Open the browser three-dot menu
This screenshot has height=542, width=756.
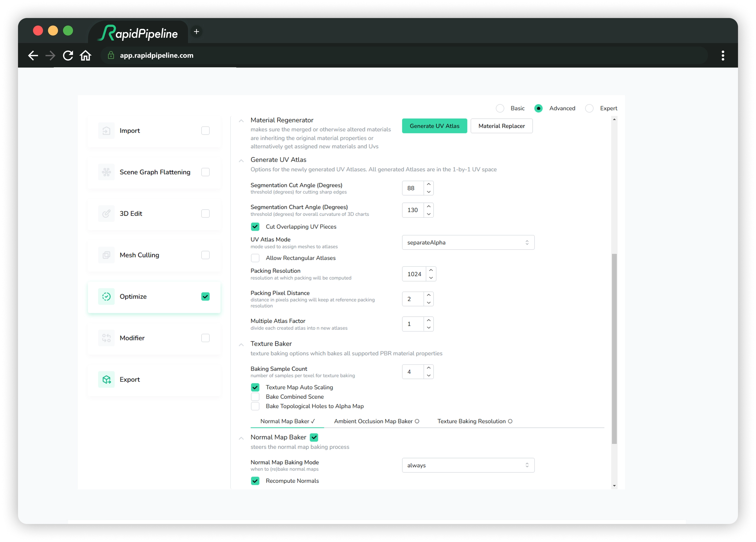click(723, 55)
